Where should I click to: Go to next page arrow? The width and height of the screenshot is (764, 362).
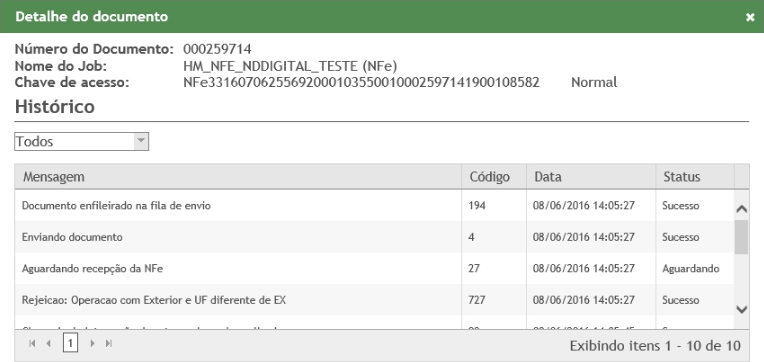click(x=92, y=343)
